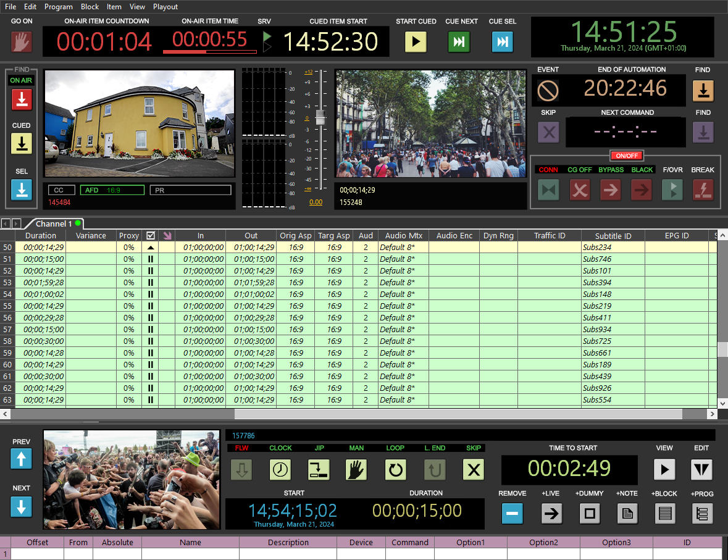Find the on-air item with red arrow
Screen dimensions: 728x560
(x=22, y=99)
